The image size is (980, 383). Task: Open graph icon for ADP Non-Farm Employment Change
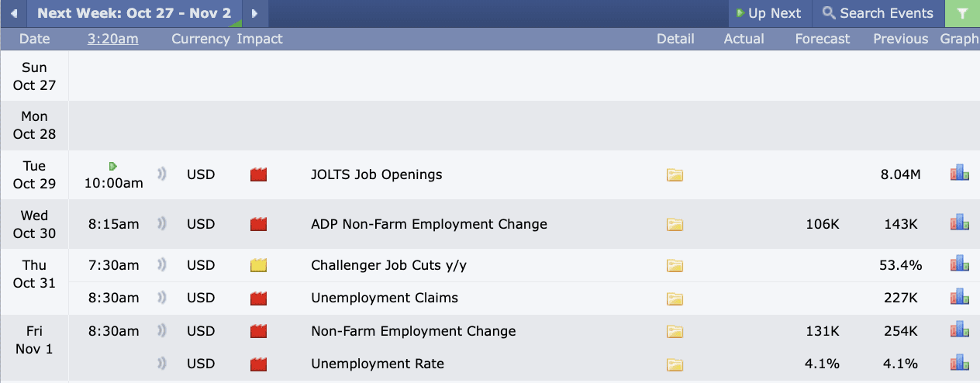(960, 223)
